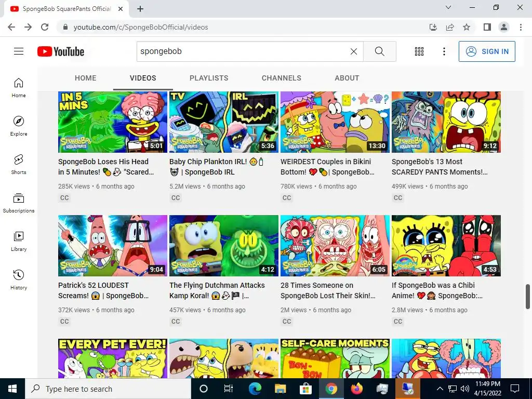
Task: Show hidden tray icons with the up chevron
Action: click(440, 389)
